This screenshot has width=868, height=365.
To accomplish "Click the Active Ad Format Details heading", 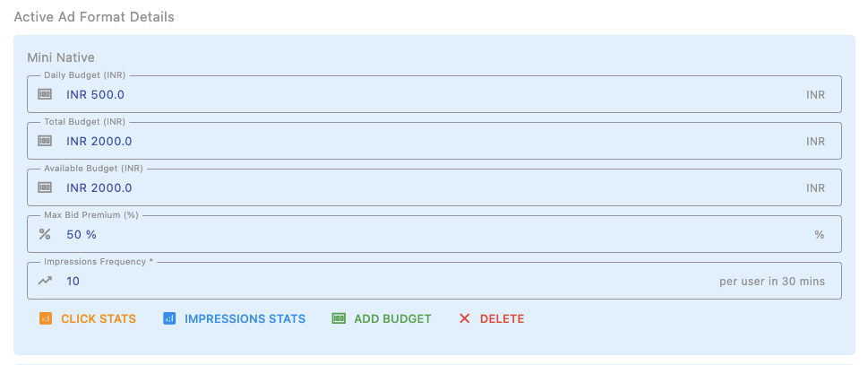I will (x=94, y=17).
